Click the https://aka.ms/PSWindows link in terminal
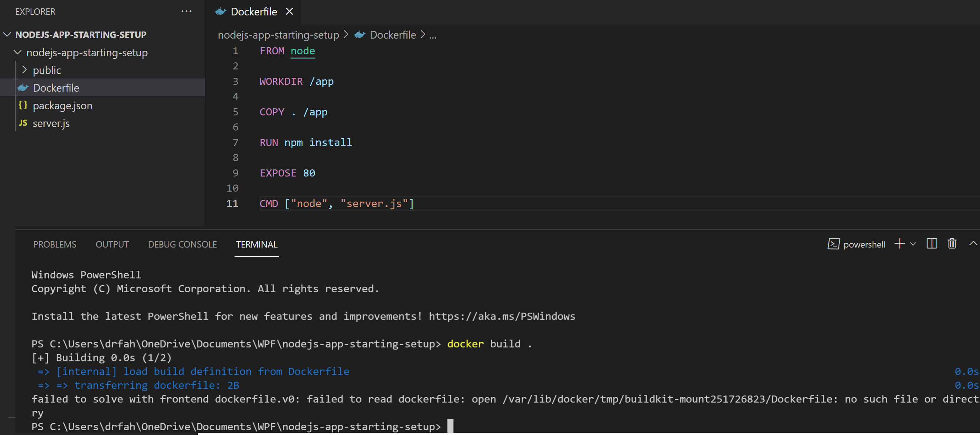980x435 pixels. coord(502,316)
